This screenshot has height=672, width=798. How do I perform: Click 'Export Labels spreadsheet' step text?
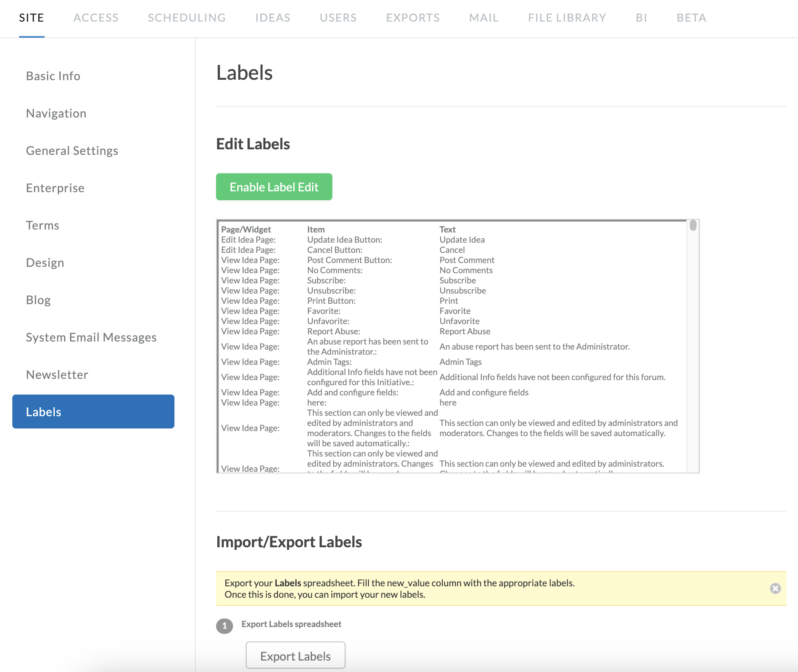291,624
